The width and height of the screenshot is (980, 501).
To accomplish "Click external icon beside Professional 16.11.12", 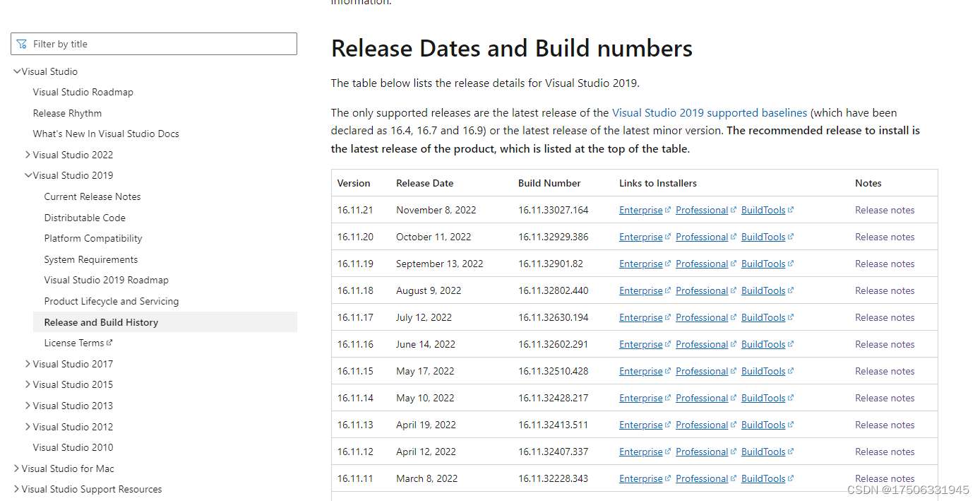I will pyautogui.click(x=733, y=452).
